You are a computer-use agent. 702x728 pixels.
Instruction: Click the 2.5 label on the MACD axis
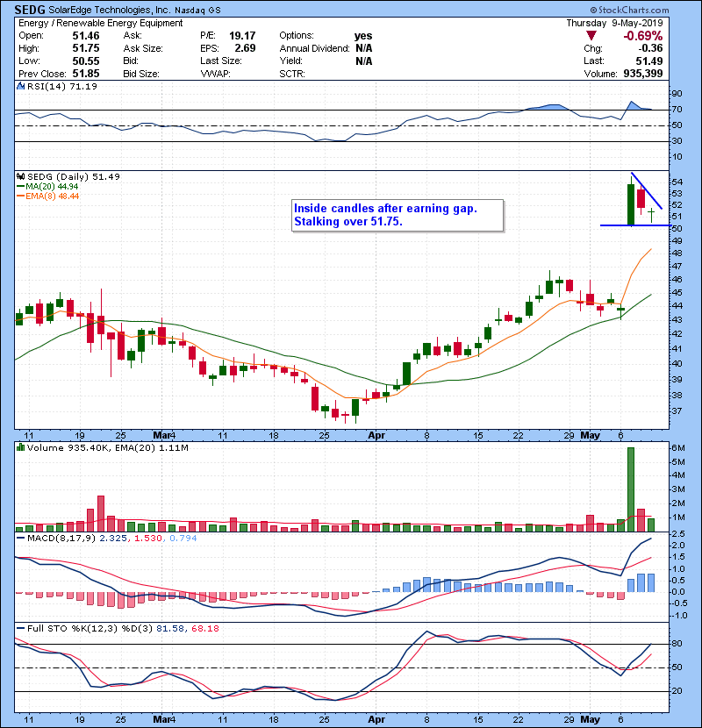tap(677, 534)
